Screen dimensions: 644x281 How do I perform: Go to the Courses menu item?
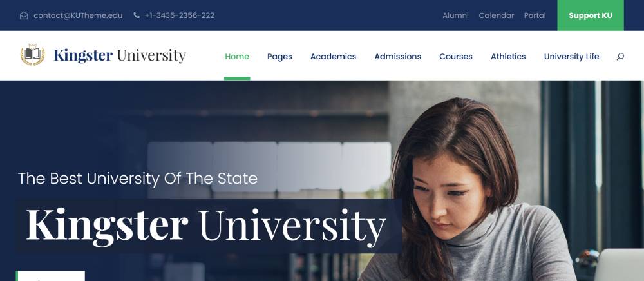pyautogui.click(x=456, y=57)
